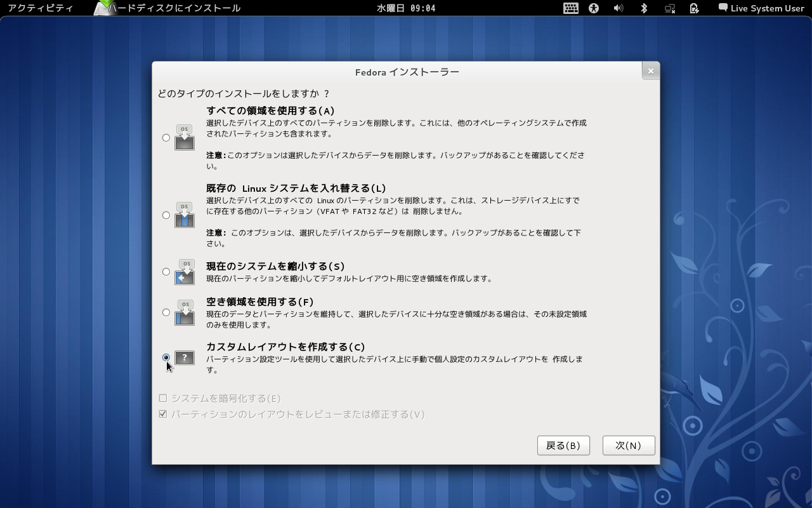Tick the システムを暗号化する checkbox
The image size is (812, 508).
163,398
